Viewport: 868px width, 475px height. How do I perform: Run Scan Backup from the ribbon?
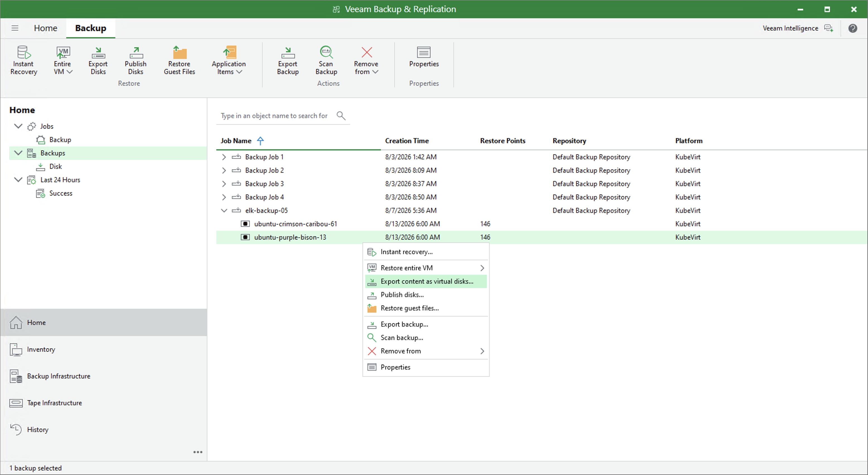point(326,60)
